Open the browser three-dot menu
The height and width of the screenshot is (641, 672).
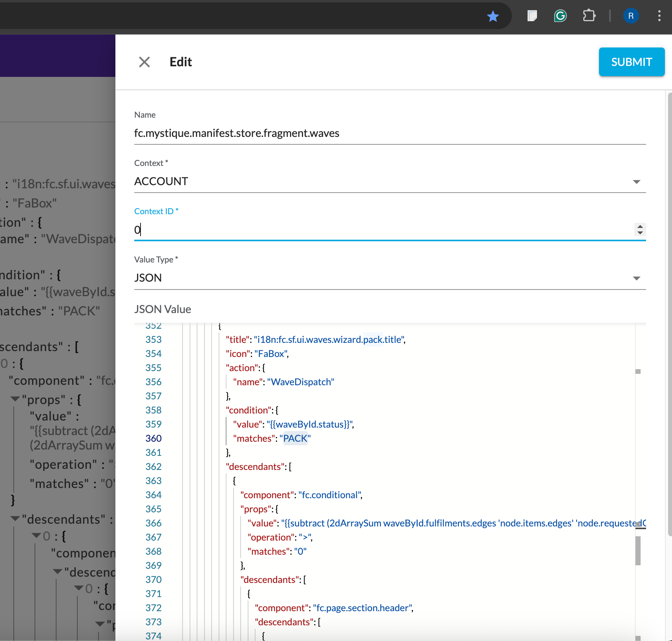659,16
